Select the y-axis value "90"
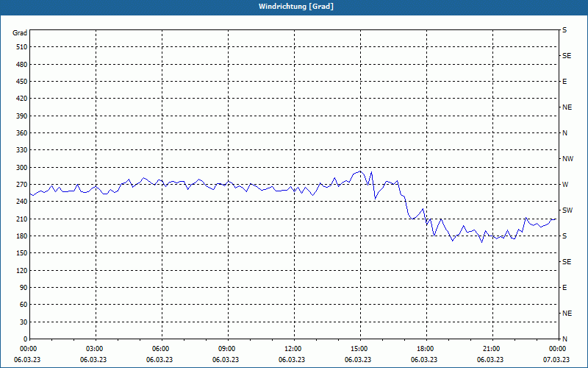This screenshot has width=588, height=368. click(x=24, y=288)
